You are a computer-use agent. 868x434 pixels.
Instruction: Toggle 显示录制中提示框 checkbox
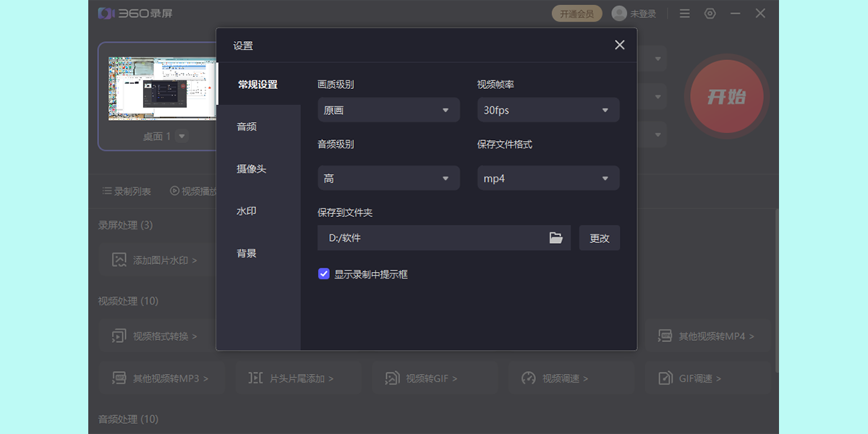tap(324, 274)
